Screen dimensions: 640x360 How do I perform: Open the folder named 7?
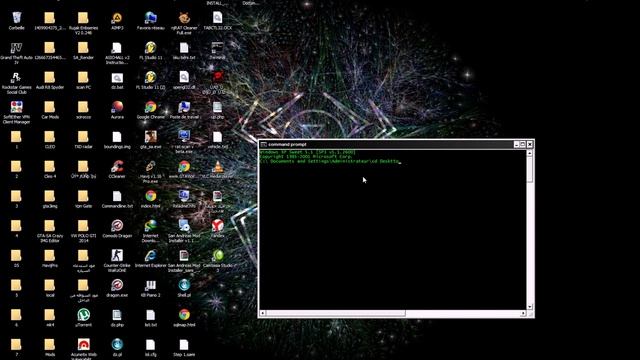pyautogui.click(x=16, y=345)
